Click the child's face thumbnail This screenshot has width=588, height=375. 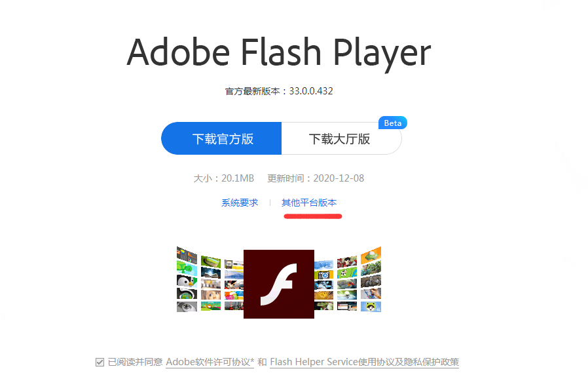(x=211, y=294)
